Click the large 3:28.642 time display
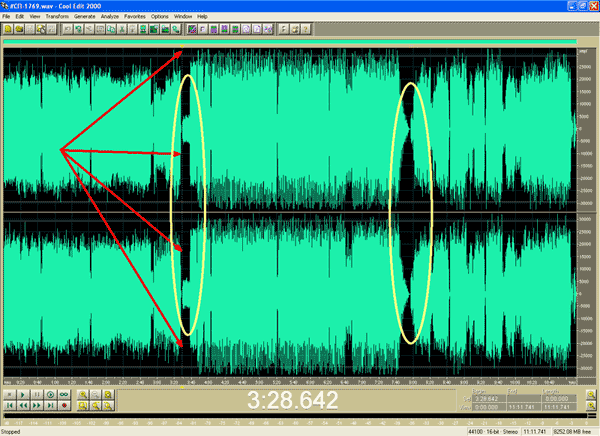 (290, 400)
